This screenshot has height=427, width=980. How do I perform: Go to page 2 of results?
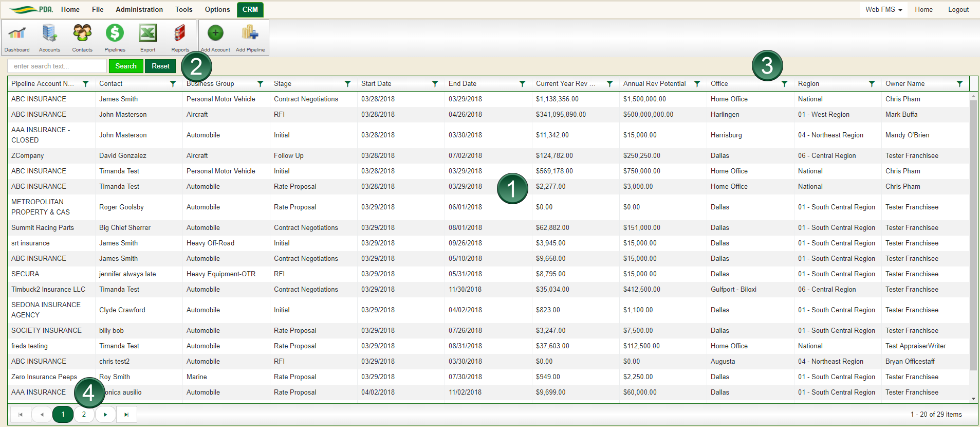click(x=84, y=414)
